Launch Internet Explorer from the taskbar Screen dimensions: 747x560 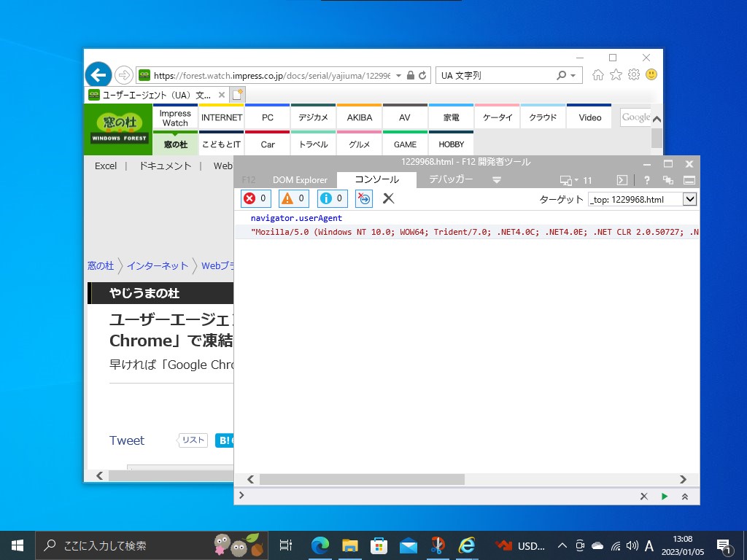tap(466, 545)
